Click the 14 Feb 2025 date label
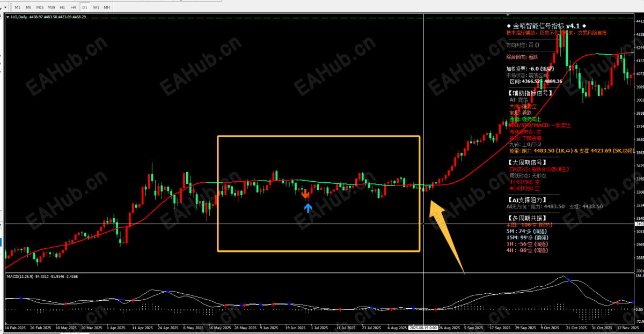The height and width of the screenshot is (334, 644). (x=16, y=326)
